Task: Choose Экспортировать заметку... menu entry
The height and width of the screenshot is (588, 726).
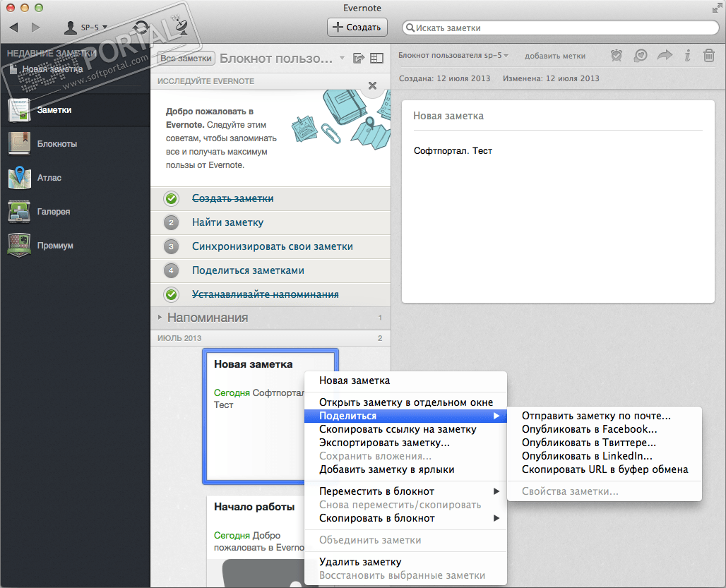Action: click(405, 443)
